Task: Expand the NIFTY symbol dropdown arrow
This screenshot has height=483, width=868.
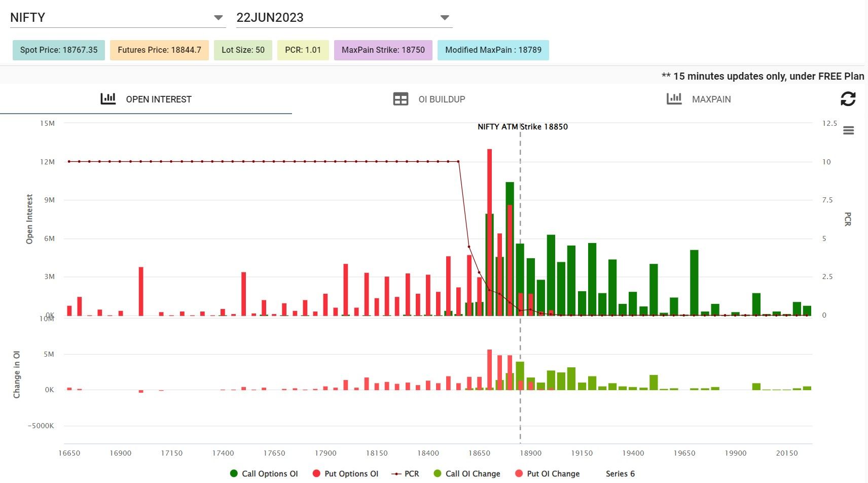Action: [x=219, y=18]
